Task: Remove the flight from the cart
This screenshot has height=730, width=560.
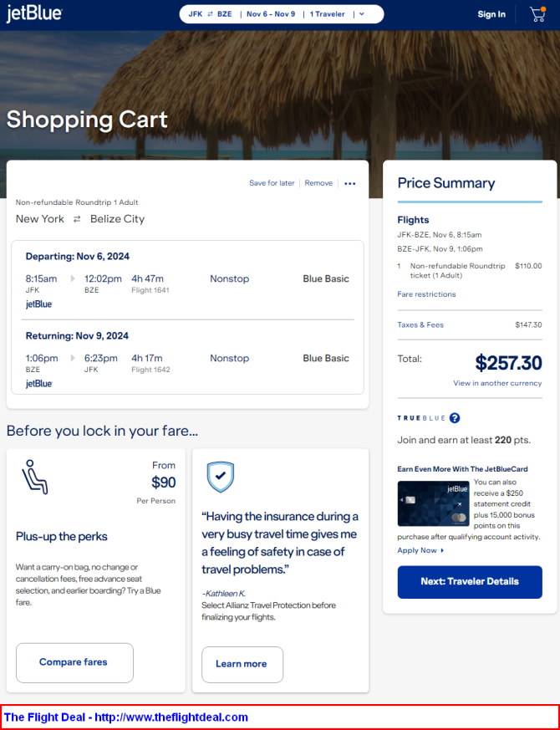Action: point(318,183)
